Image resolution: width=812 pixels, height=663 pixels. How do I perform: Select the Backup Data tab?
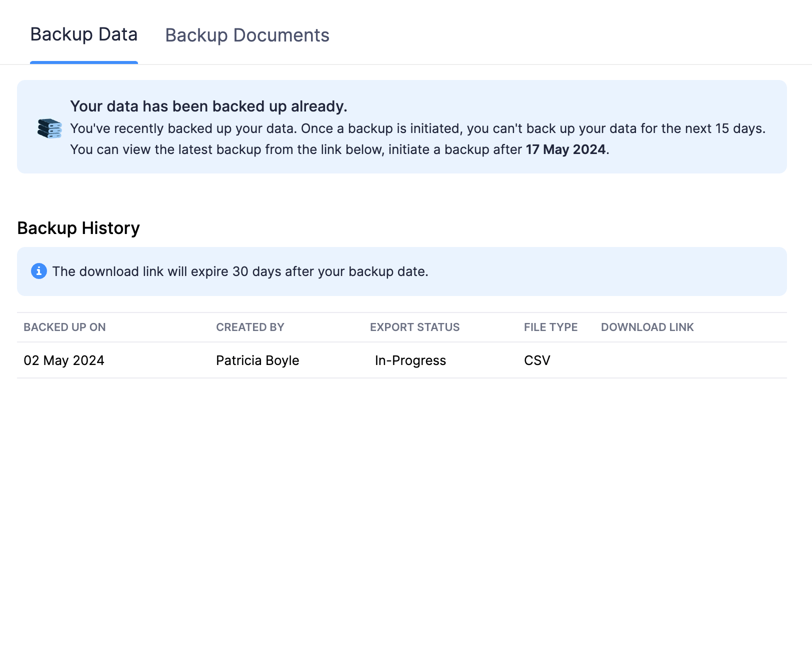(x=83, y=34)
